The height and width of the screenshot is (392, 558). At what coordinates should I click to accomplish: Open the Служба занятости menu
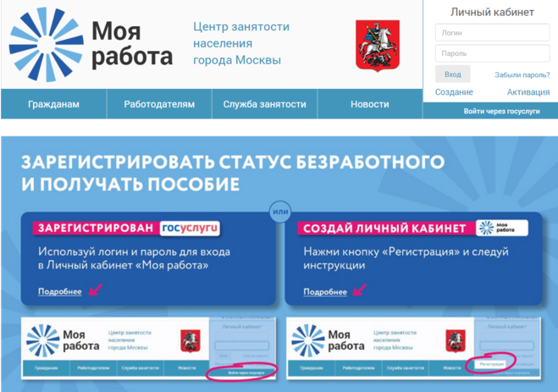pos(264,104)
